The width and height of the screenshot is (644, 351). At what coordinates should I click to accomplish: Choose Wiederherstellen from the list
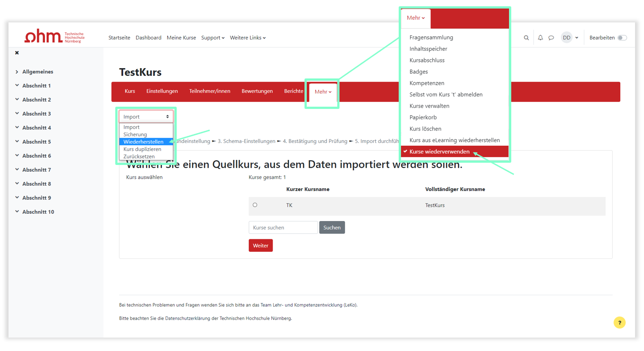pyautogui.click(x=144, y=142)
